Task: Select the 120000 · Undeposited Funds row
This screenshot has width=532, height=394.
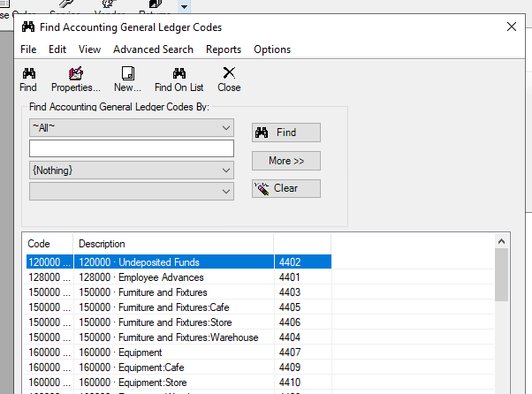Action: pos(179,262)
